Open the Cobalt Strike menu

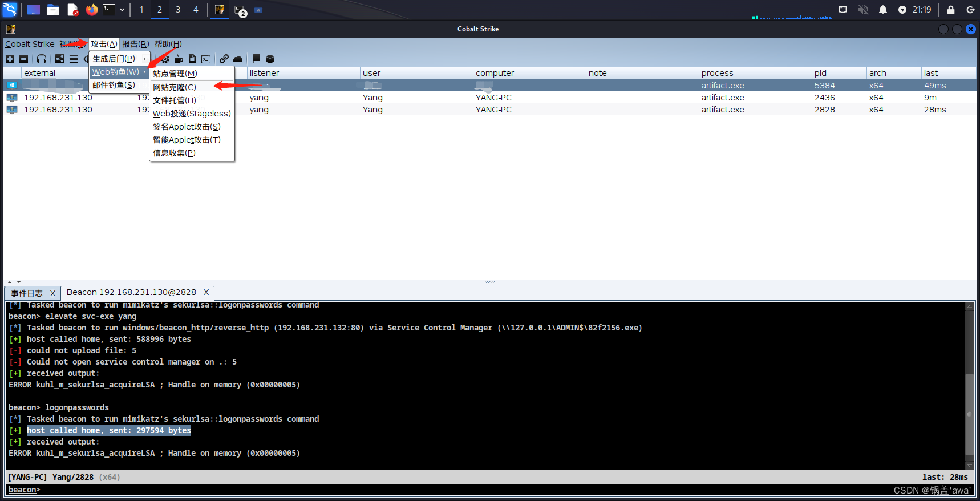tap(30, 44)
